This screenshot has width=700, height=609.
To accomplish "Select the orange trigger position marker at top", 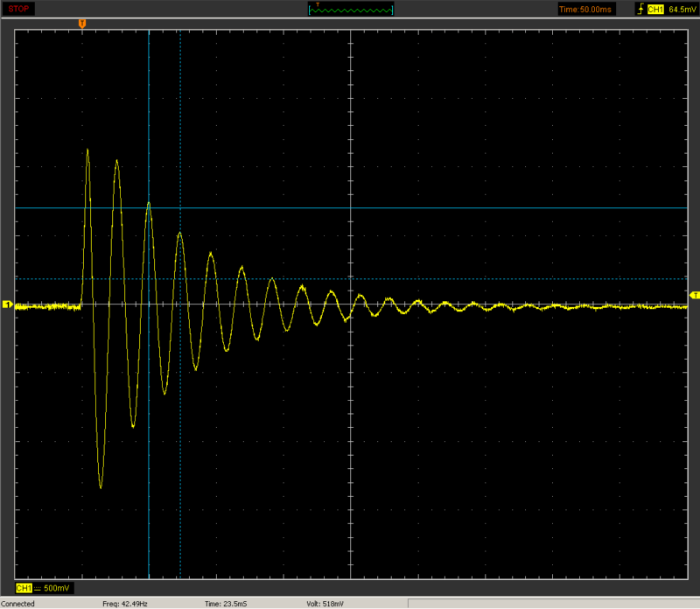I will [82, 24].
